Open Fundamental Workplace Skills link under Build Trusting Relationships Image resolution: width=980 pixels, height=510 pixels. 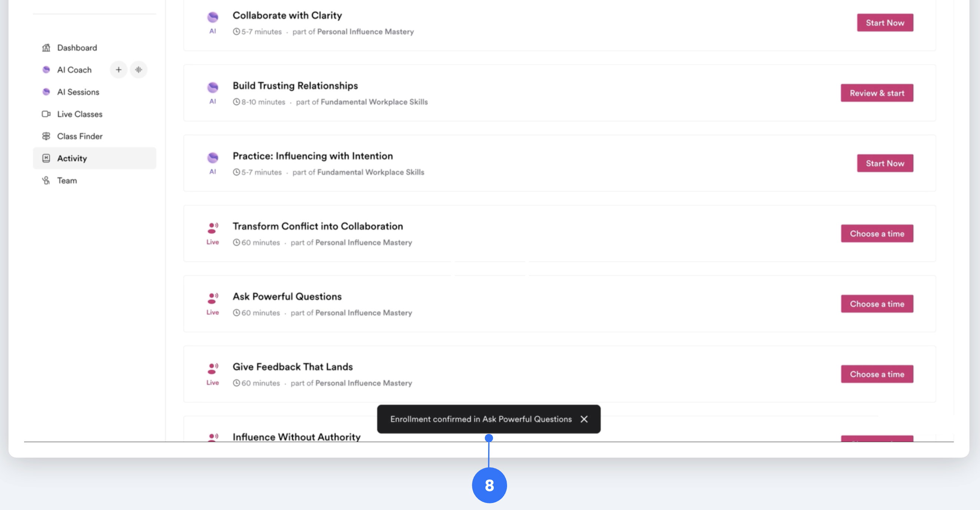[x=374, y=102]
